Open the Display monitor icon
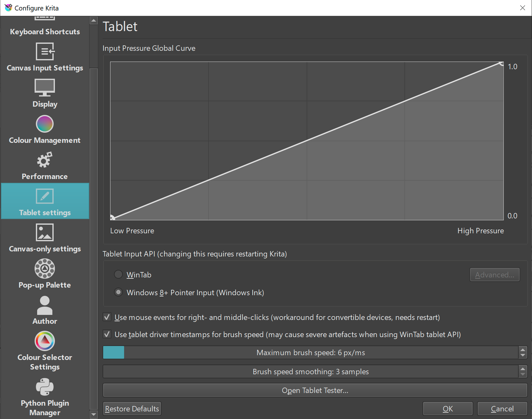This screenshot has width=532, height=419. click(x=45, y=88)
